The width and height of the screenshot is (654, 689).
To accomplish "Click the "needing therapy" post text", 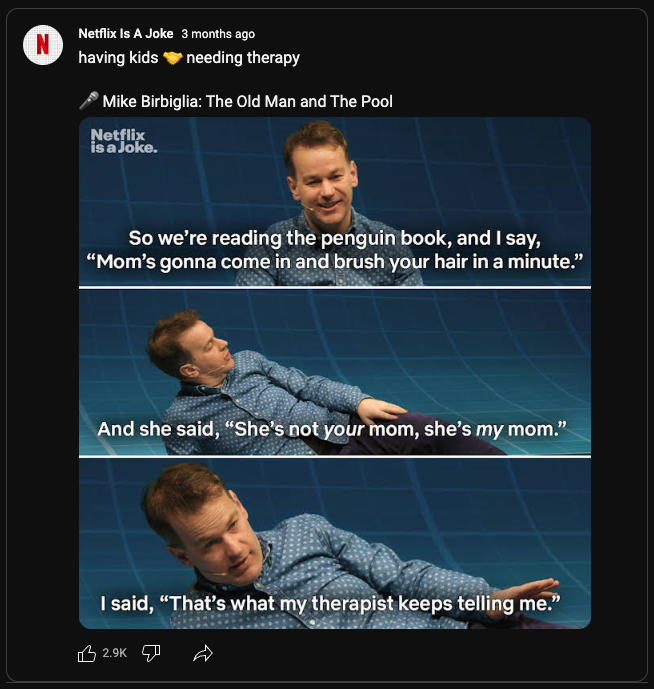I will tap(243, 58).
